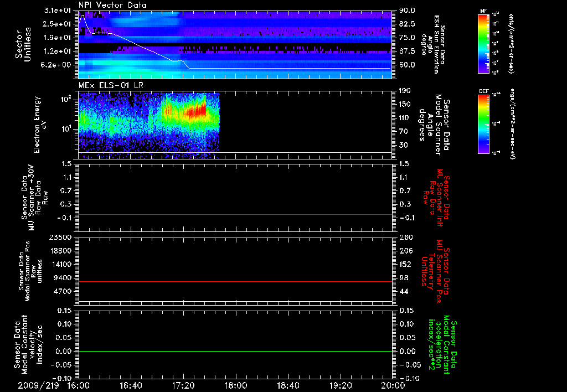Viewport: 567px width, 392px height.
Task: Click the 'ESH Sun Elevation Angle degree' axis label
Action: point(433,44)
